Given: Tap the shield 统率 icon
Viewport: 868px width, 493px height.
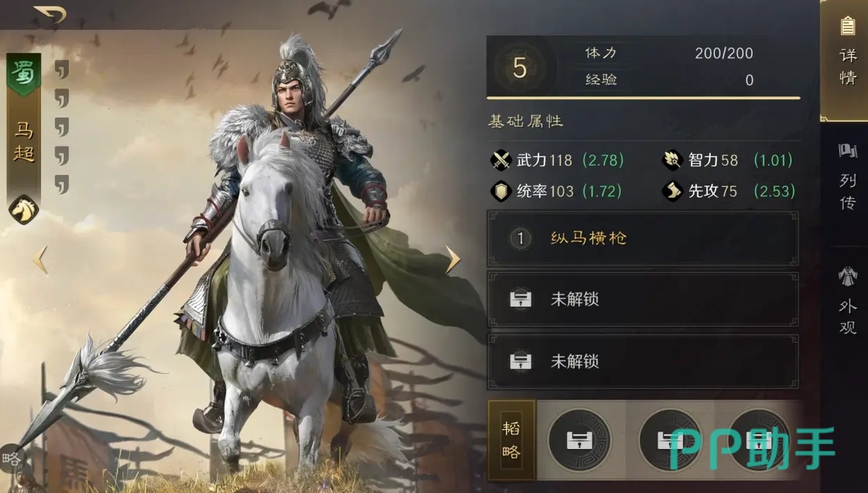Looking at the screenshot, I should coord(501,191).
